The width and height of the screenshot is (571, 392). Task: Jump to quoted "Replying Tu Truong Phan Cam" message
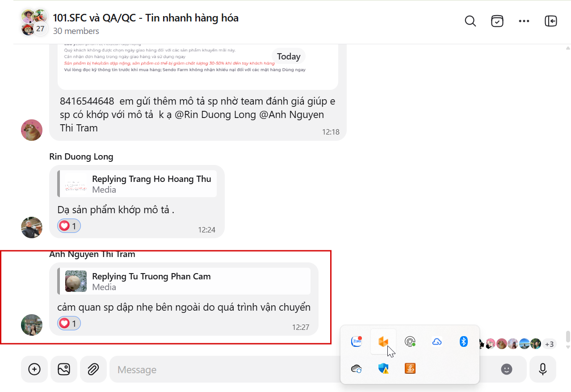coord(184,281)
